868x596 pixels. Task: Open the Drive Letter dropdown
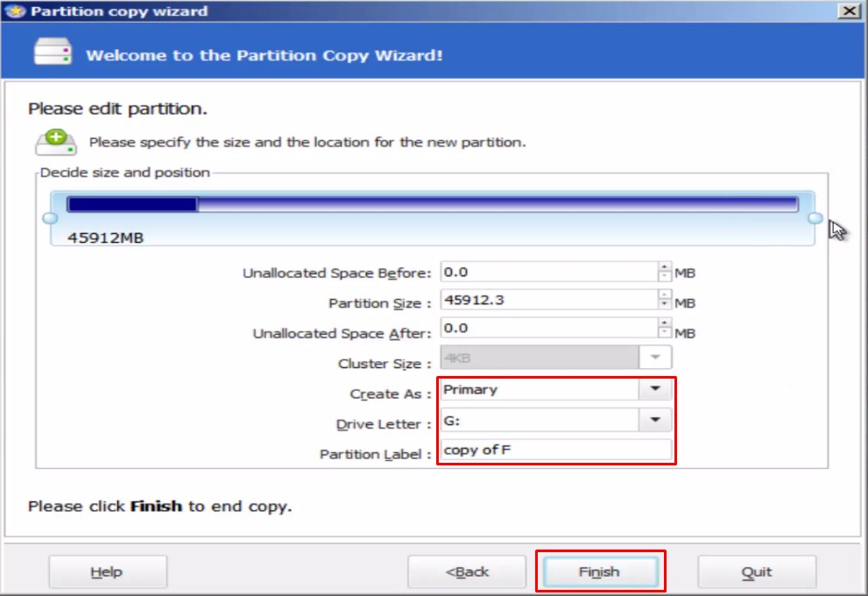click(655, 420)
